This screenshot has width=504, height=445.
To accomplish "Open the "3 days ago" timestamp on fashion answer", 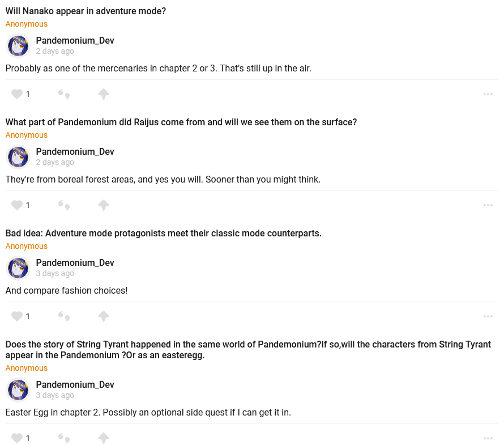I will [55, 273].
